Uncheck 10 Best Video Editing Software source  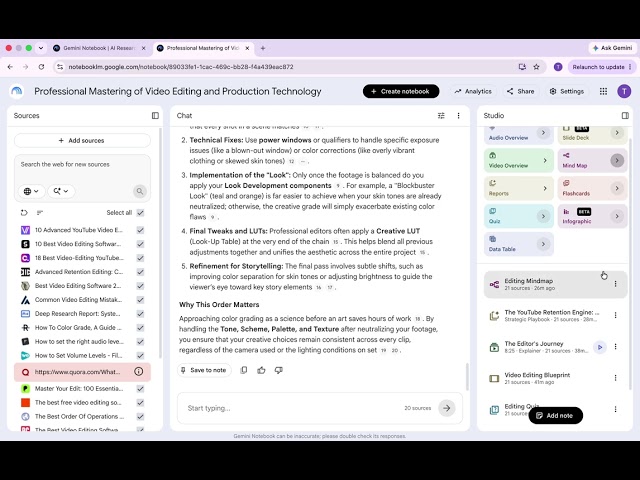tap(140, 244)
